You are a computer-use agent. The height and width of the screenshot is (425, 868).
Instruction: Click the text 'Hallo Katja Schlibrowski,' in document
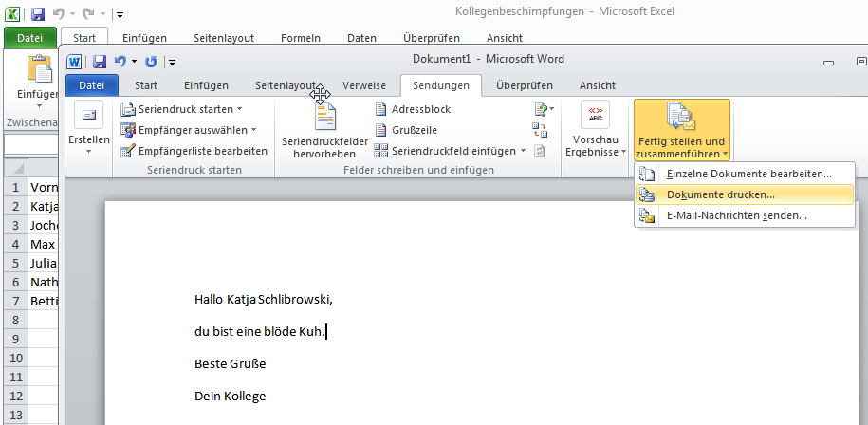click(x=264, y=300)
